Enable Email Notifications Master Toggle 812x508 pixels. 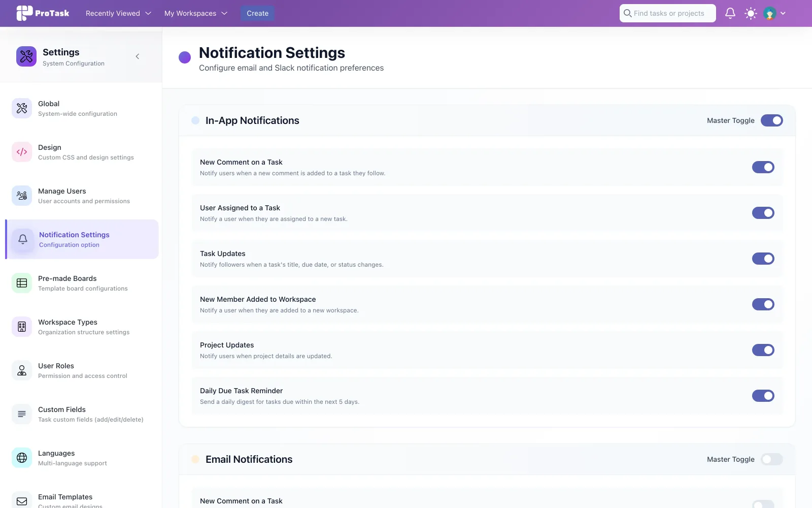click(x=771, y=459)
